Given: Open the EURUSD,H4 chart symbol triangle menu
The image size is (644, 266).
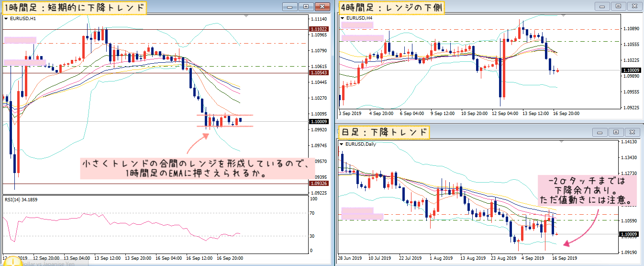Looking at the screenshot, I should 343,19.
